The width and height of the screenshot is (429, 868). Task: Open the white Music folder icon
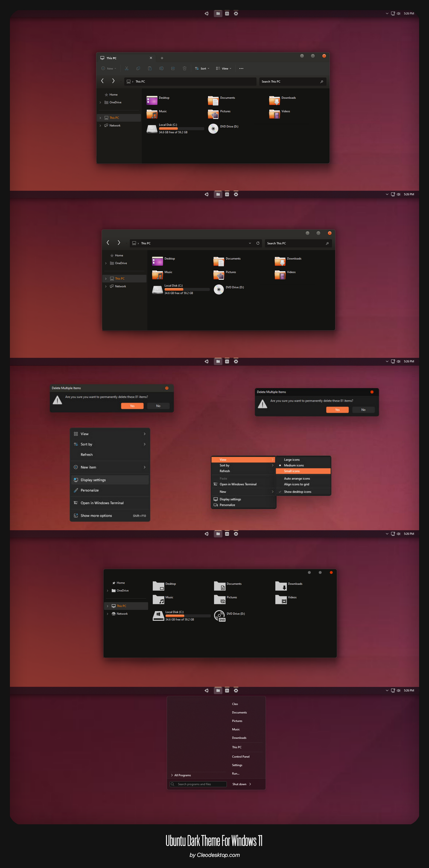[x=158, y=599]
